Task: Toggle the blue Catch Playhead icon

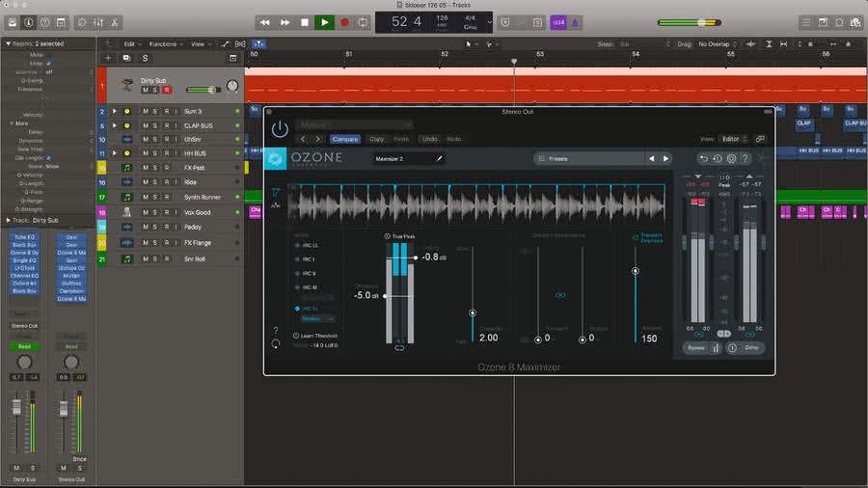Action: pyautogui.click(x=258, y=43)
